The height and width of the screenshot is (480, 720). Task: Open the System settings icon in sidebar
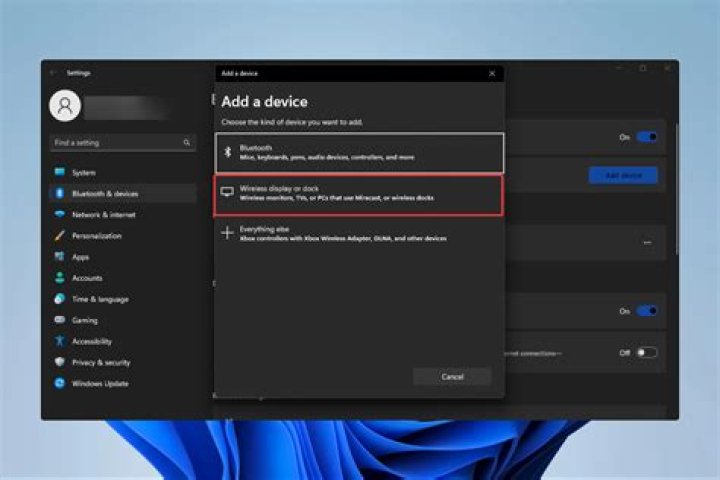point(60,173)
